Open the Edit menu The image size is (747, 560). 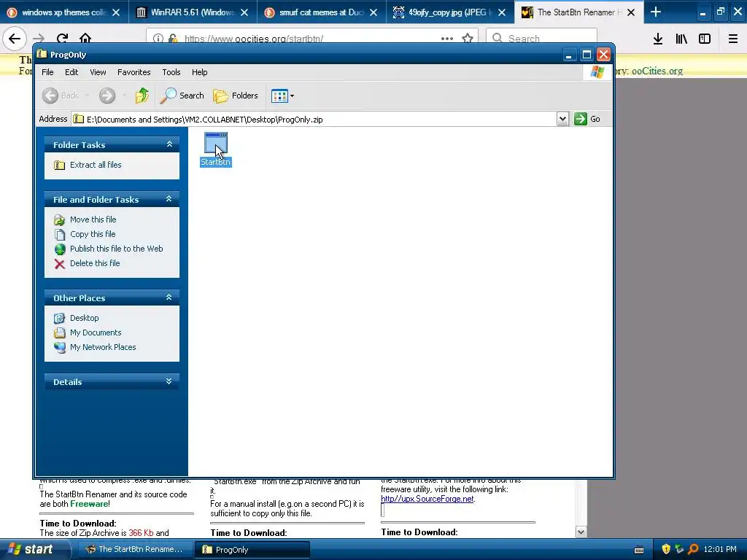pos(71,72)
